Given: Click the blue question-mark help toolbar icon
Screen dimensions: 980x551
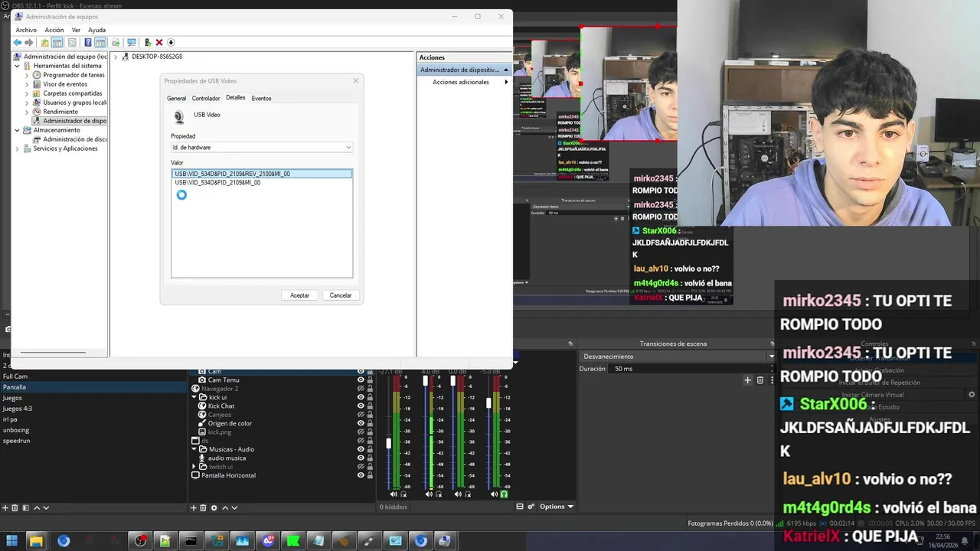Looking at the screenshot, I should [88, 43].
